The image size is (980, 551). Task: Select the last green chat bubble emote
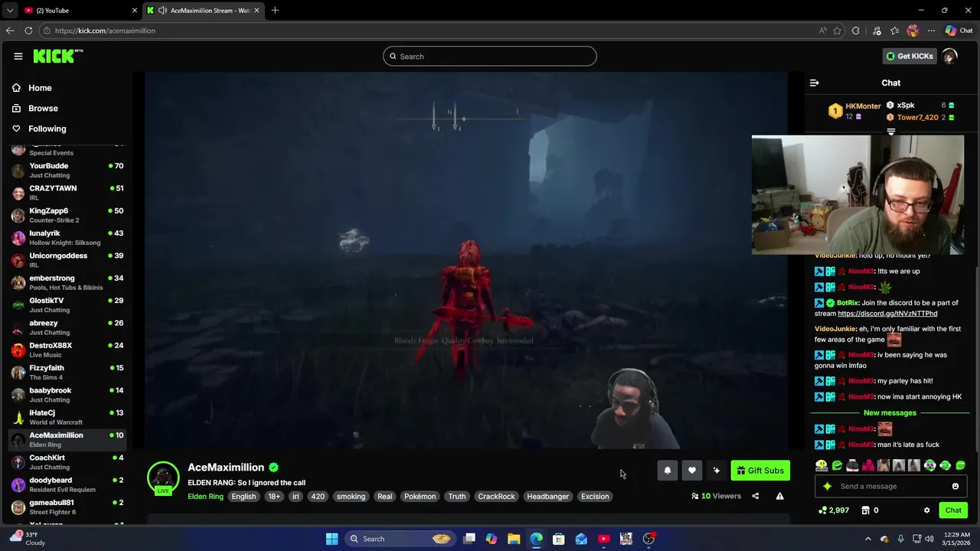[960, 465]
